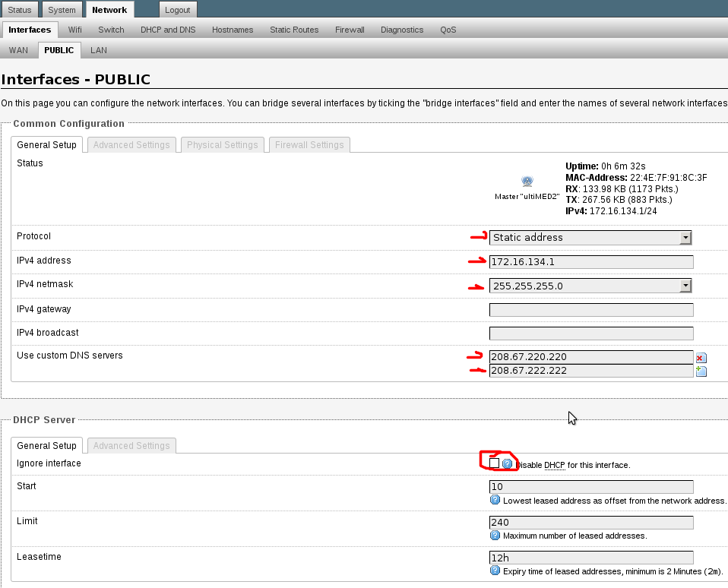Click the DHCP Limit field
The height and width of the screenshot is (588, 728).
click(x=591, y=522)
